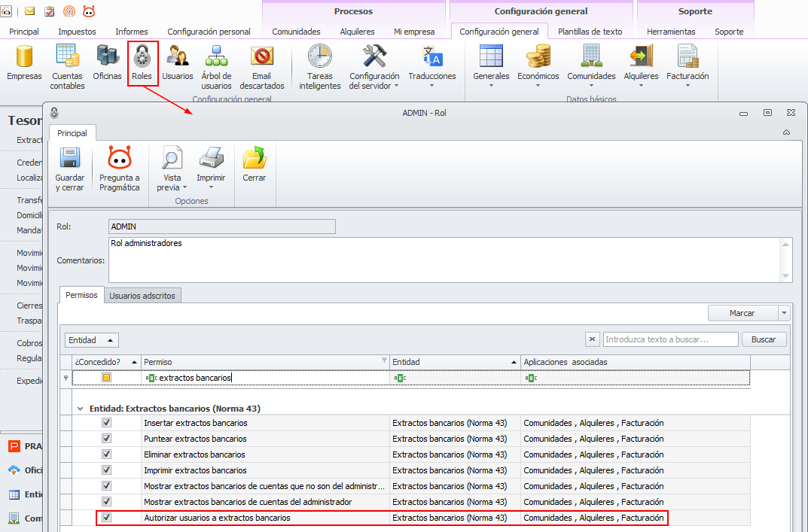Screen dimensions: 808x532
Task: Open the Marcar button dropdown arrow
Action: tap(784, 313)
